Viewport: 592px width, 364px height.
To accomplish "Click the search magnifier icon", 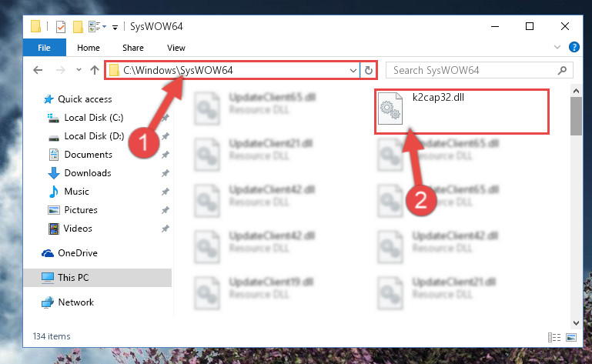I will pos(562,70).
